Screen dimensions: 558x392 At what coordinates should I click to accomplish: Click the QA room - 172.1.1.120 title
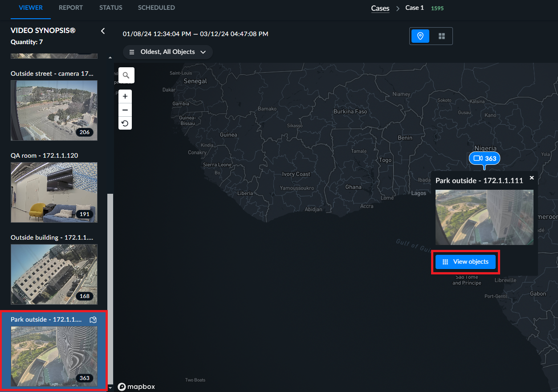point(45,155)
